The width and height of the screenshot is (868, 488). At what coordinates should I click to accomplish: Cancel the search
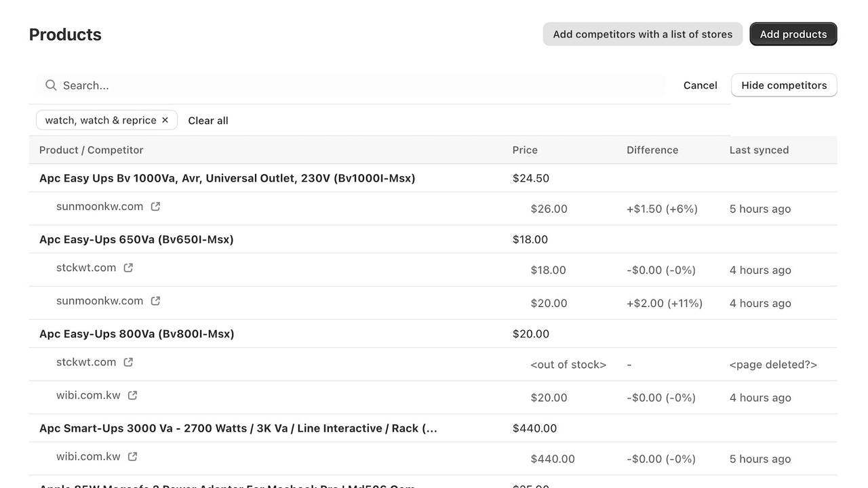tap(701, 85)
